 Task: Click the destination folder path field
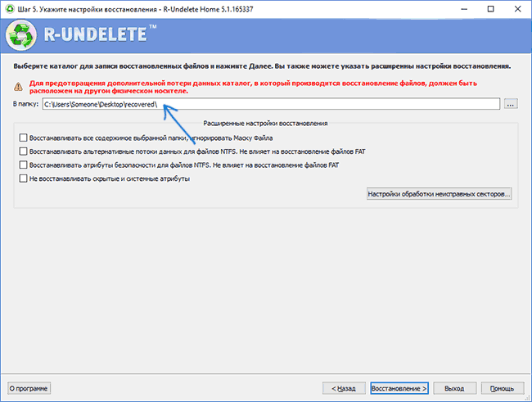point(271,104)
